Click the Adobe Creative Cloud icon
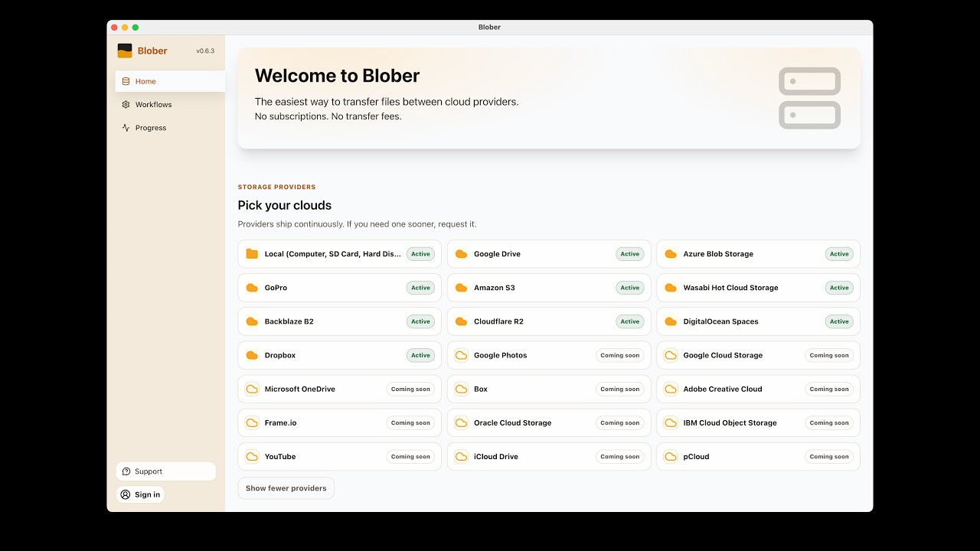 pyautogui.click(x=671, y=389)
